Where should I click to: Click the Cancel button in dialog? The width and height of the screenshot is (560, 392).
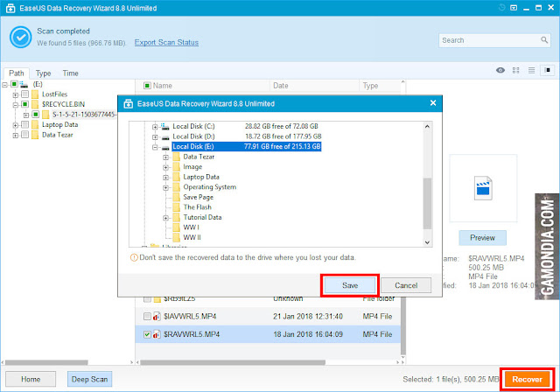[x=406, y=285]
